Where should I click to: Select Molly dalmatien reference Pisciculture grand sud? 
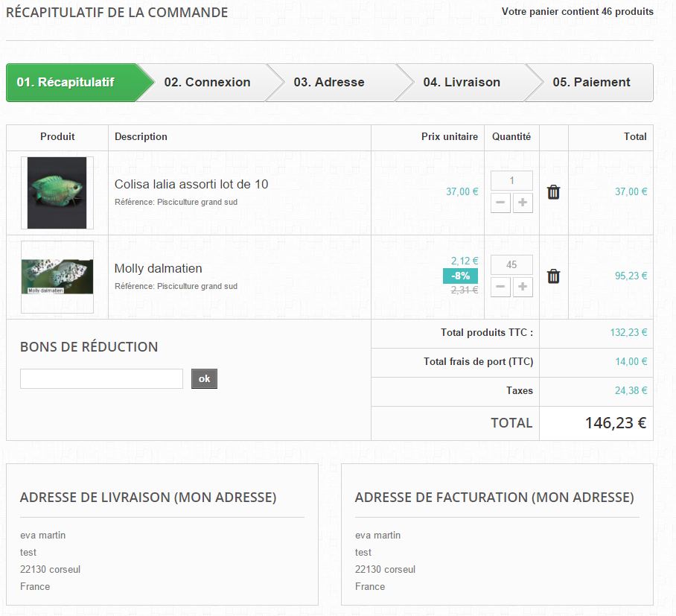(x=176, y=286)
